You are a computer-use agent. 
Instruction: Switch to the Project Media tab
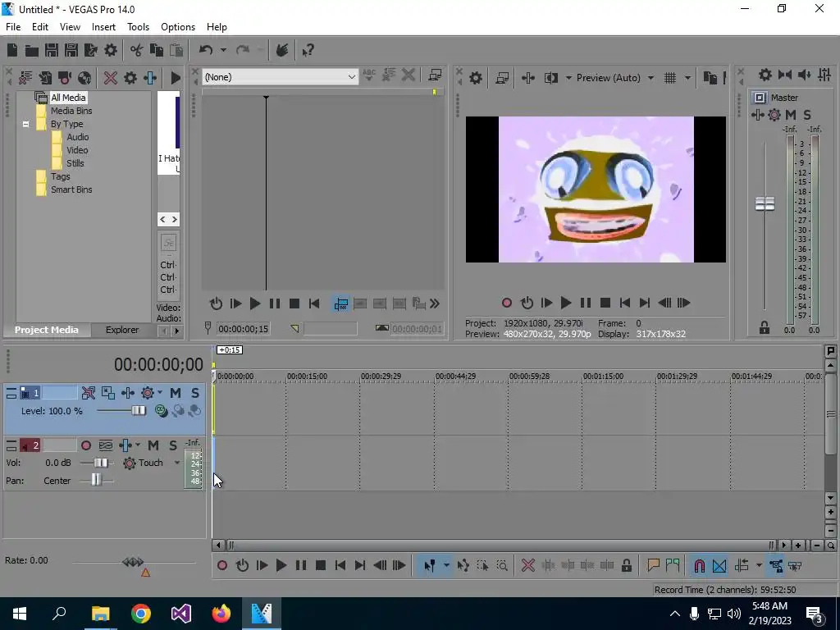coord(47,330)
